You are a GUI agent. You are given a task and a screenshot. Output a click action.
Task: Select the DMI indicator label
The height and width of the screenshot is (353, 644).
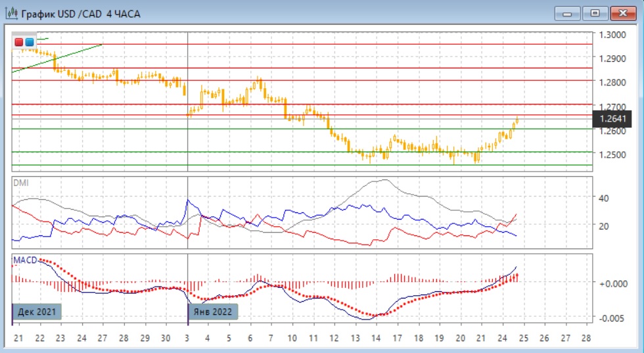[21, 182]
